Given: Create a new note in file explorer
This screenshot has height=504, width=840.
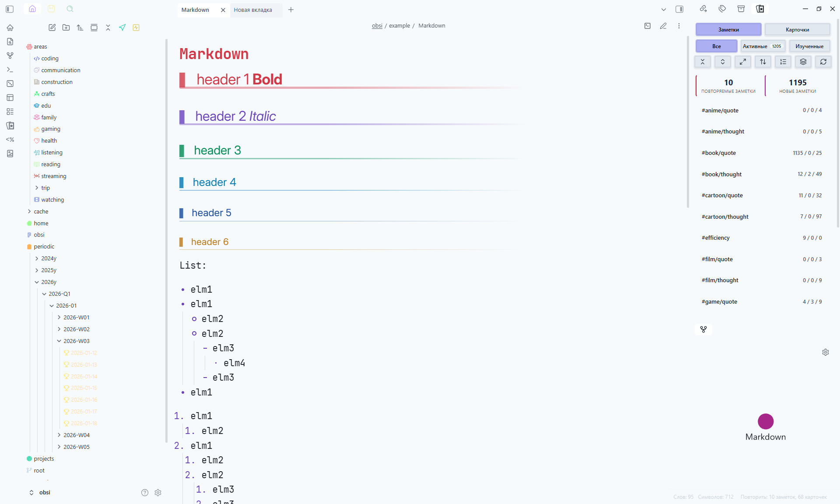Looking at the screenshot, I should [x=52, y=28].
